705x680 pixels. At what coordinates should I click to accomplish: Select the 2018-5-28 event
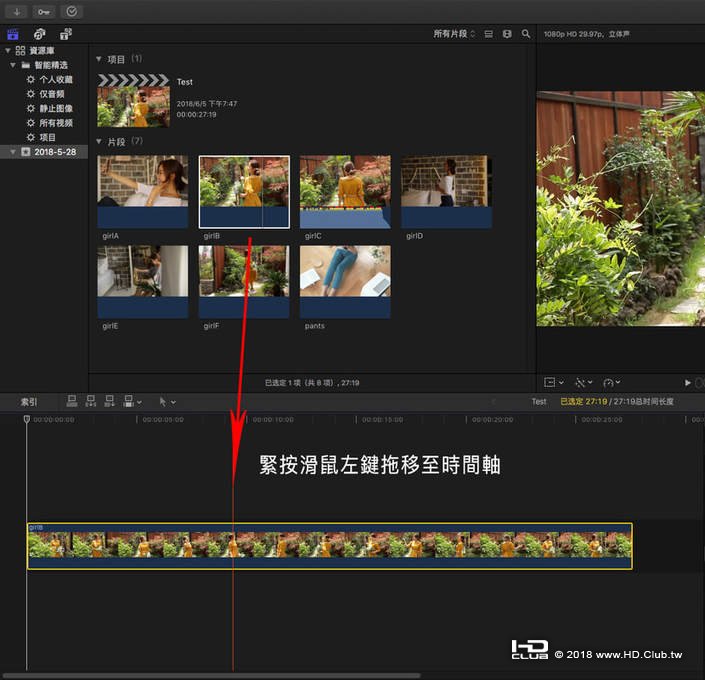tap(54, 152)
